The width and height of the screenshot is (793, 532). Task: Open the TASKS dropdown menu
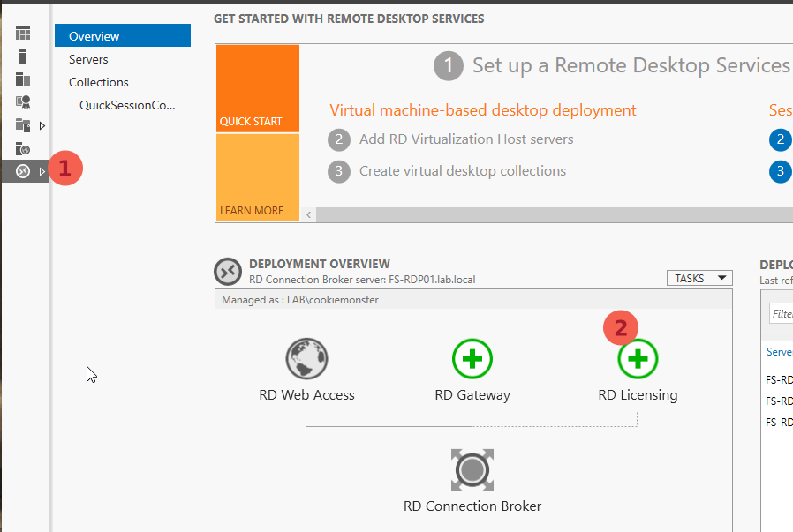pos(699,277)
